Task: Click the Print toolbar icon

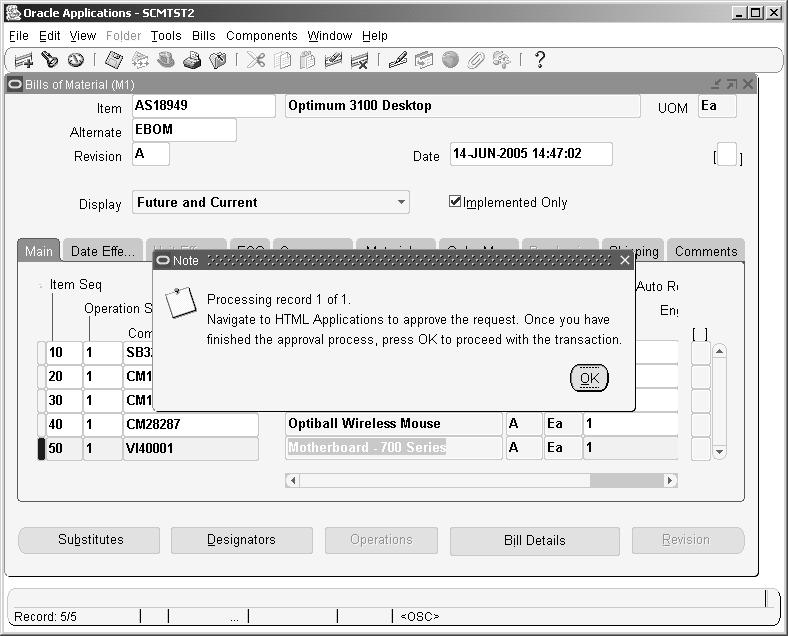Action: 192,60
